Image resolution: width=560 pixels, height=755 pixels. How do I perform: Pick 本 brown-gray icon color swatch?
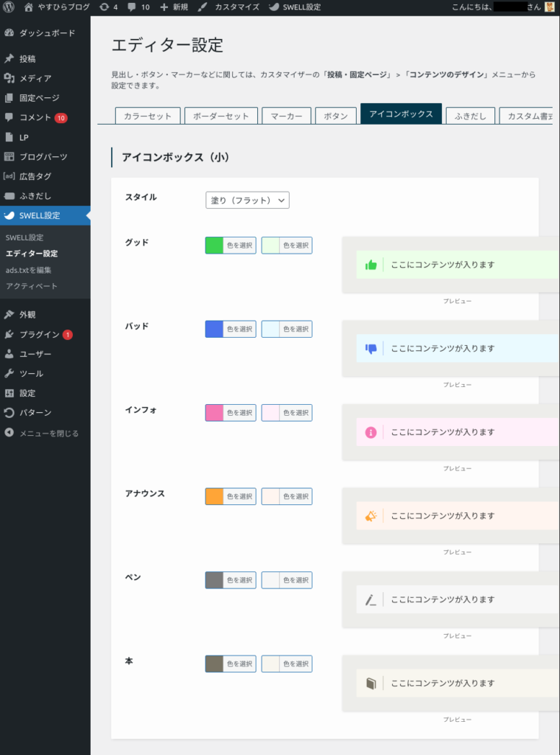[214, 664]
